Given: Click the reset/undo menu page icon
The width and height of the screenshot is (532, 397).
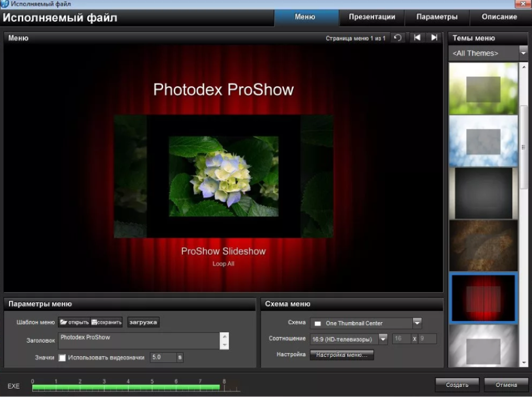Looking at the screenshot, I should 398,37.
